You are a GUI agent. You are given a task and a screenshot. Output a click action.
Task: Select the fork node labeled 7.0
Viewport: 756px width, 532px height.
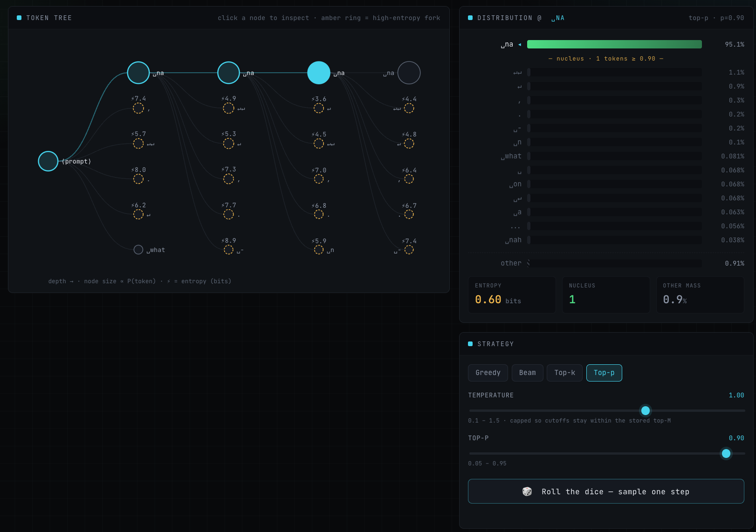[x=319, y=179]
